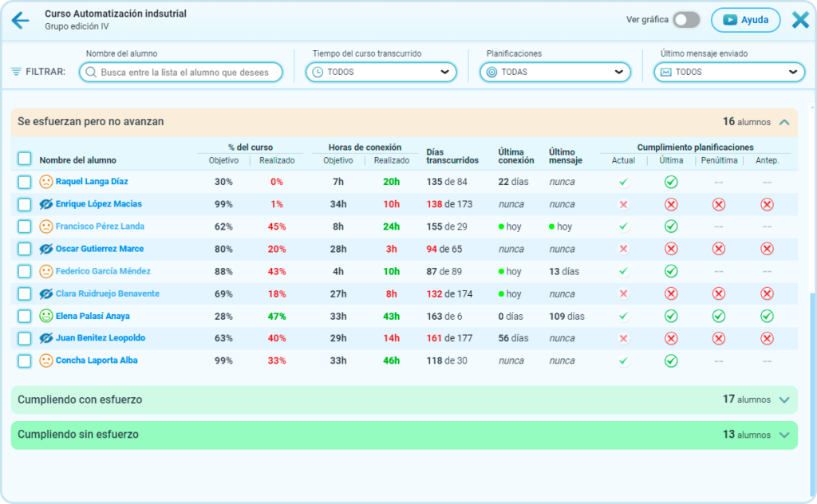Click the happy face icon beside Elena Palasí Anaya

pos(46,316)
